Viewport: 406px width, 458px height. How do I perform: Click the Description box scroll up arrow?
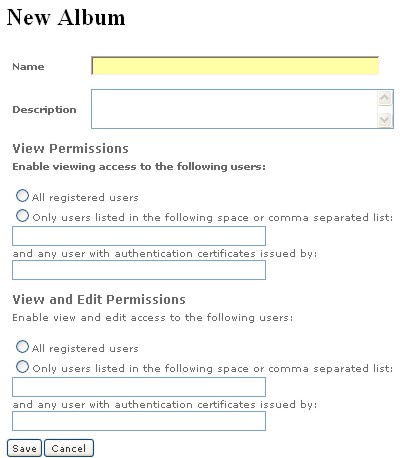385,98
